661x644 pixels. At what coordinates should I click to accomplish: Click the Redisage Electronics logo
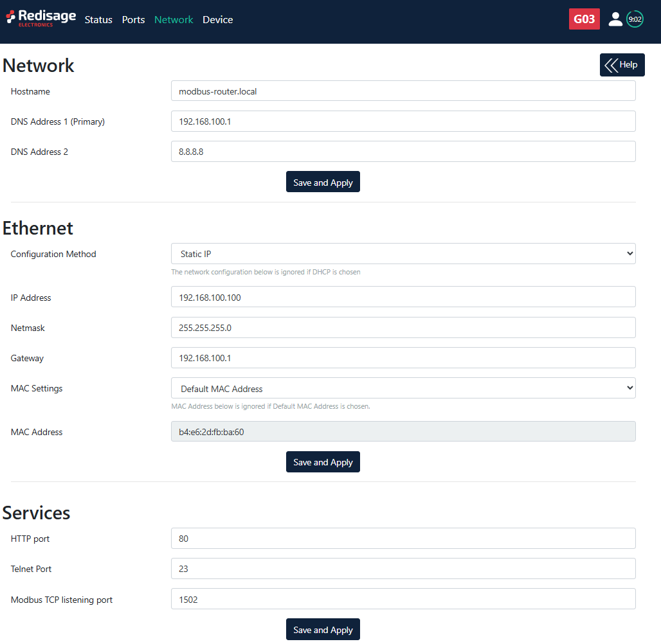pyautogui.click(x=41, y=18)
